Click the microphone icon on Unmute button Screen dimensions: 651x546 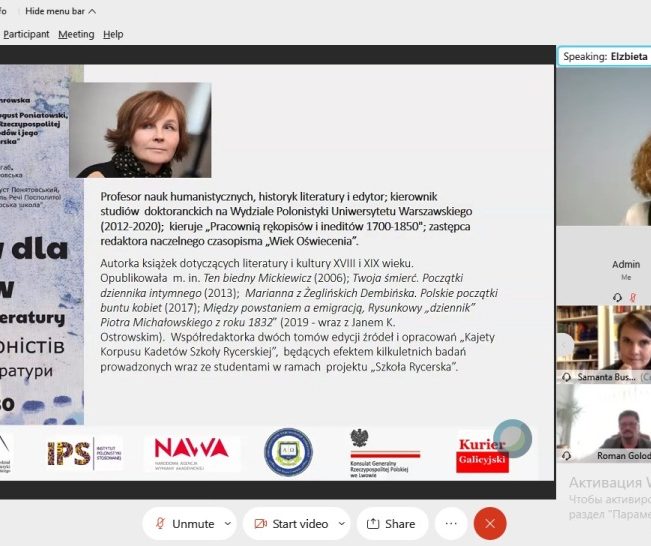pos(160,523)
